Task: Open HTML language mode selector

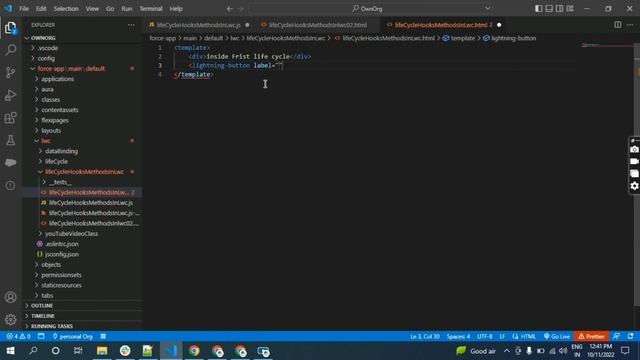Action: [528, 336]
